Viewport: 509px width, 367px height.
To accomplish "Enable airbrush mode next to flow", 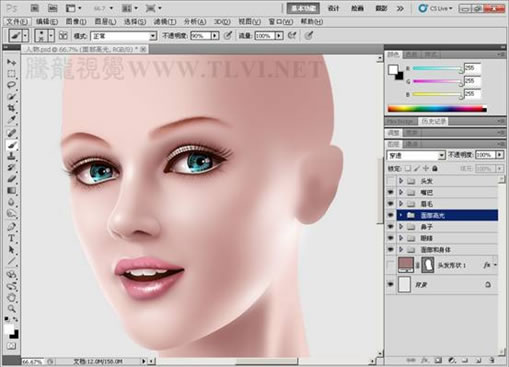I will (x=292, y=35).
